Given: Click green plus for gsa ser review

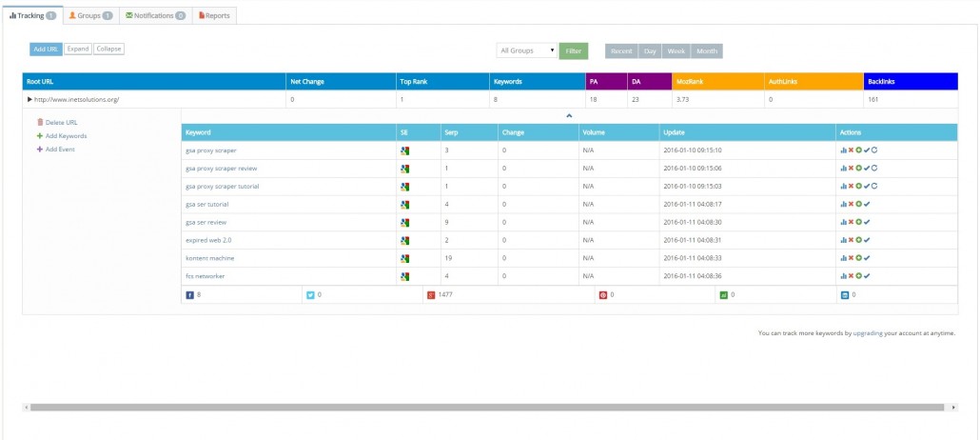Looking at the screenshot, I should [x=859, y=222].
